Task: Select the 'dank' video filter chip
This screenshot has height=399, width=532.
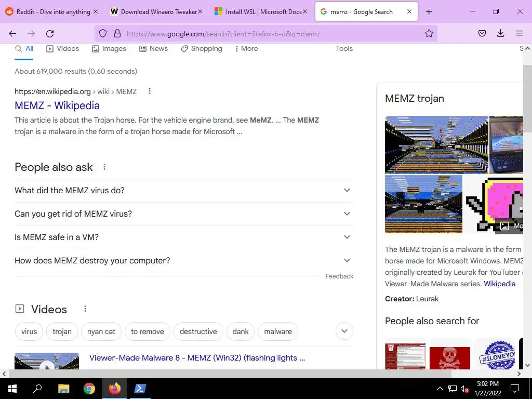Action: (x=241, y=331)
